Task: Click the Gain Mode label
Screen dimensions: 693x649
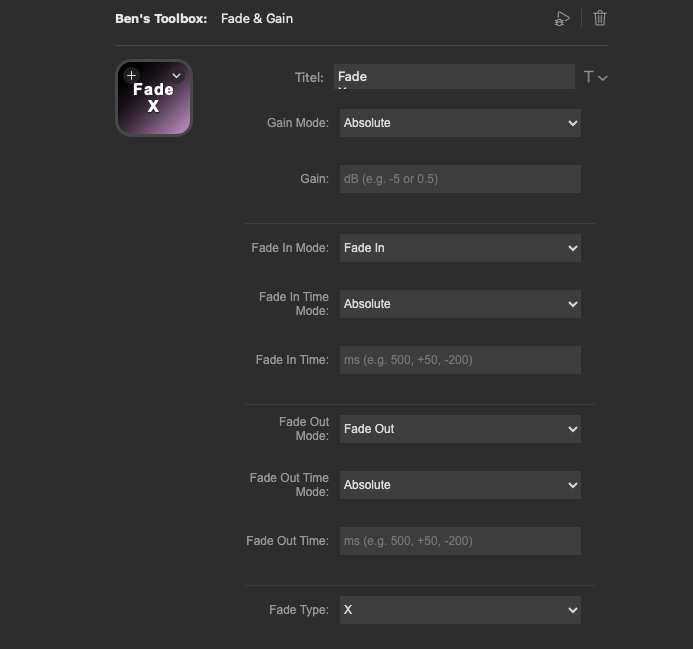Action: pyautogui.click(x=298, y=123)
